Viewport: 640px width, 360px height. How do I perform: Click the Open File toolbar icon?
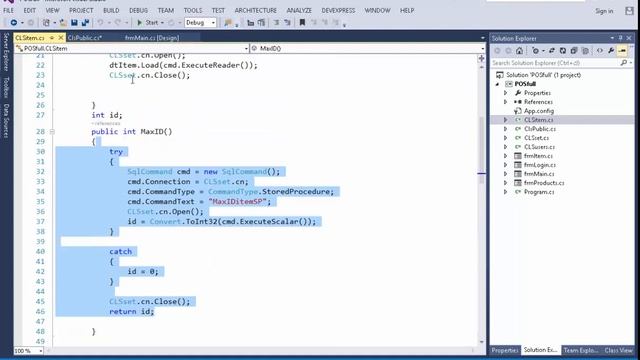(62, 23)
